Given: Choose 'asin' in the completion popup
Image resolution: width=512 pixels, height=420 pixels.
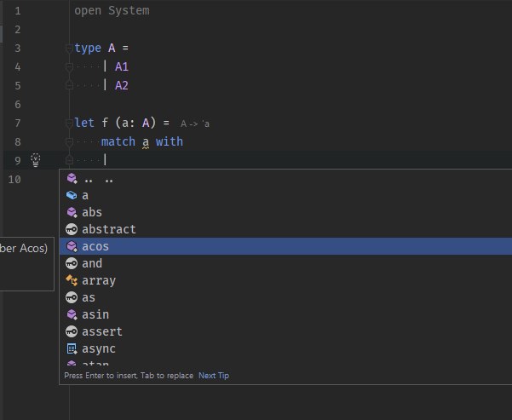Looking at the screenshot, I should (95, 314).
